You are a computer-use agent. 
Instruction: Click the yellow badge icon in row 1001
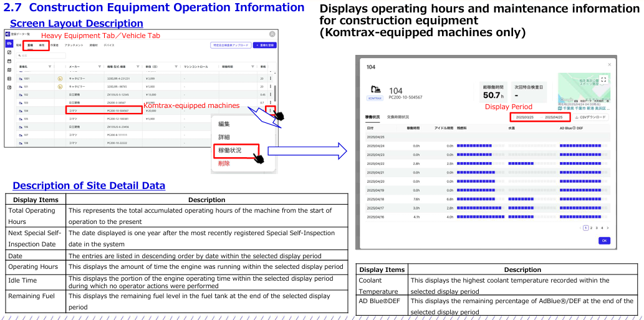click(60, 79)
